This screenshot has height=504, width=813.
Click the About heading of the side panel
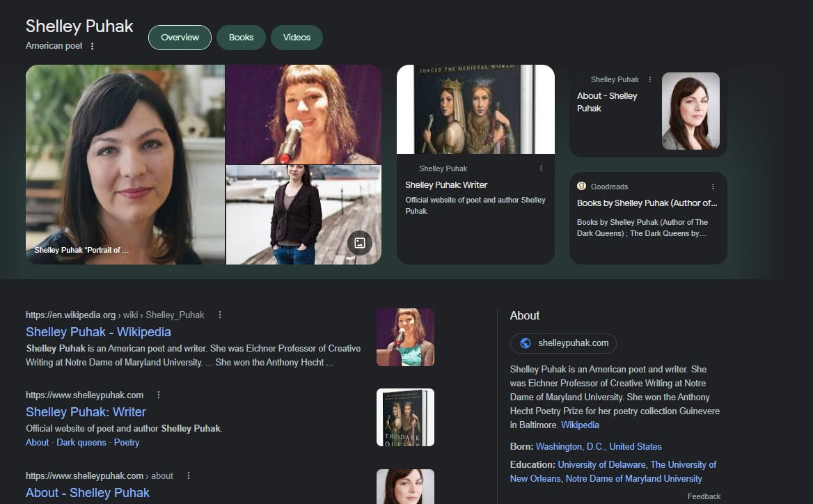coord(525,315)
